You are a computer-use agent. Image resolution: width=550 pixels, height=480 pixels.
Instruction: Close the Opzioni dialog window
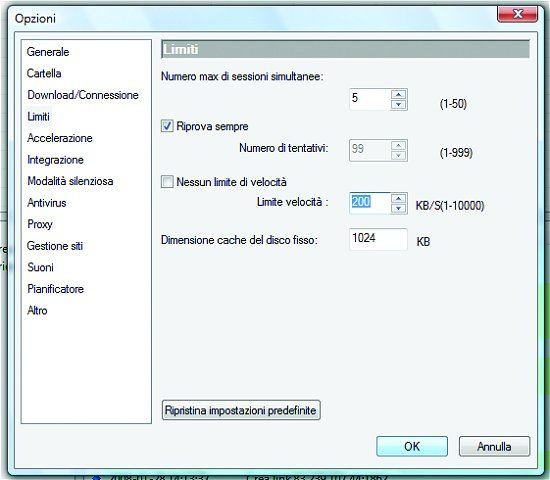coord(517,14)
